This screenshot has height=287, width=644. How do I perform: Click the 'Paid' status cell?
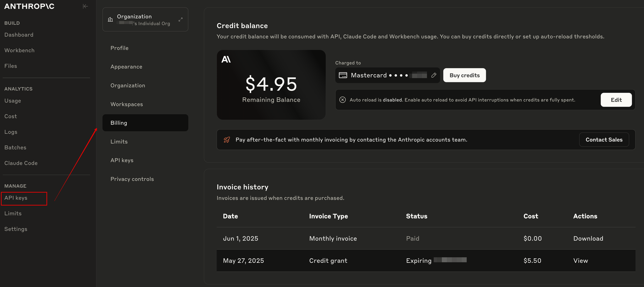413,239
